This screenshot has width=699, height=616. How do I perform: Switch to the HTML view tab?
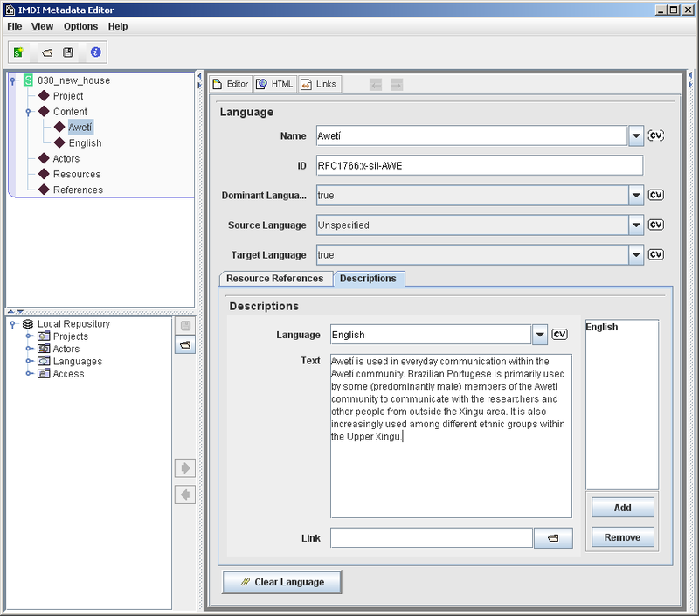click(x=275, y=84)
